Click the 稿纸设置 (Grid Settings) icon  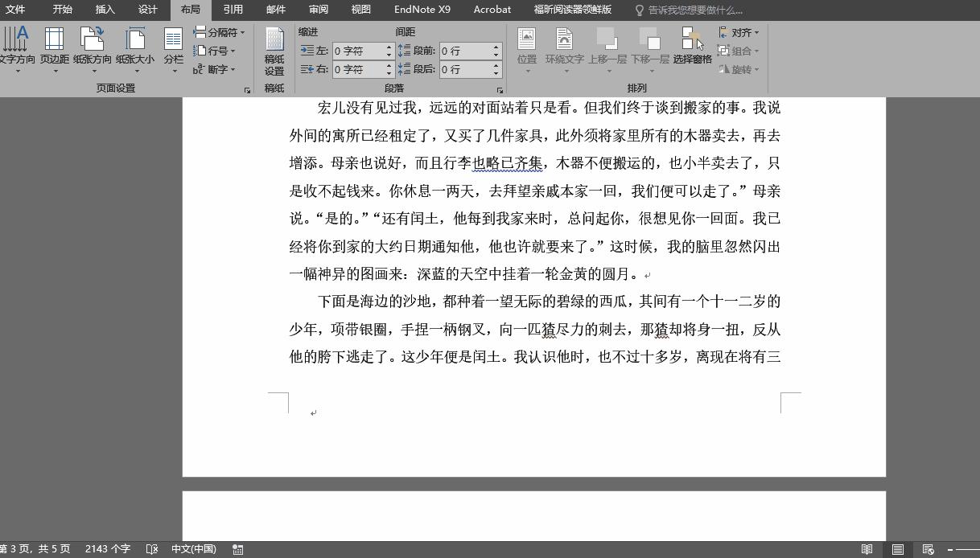tap(274, 50)
